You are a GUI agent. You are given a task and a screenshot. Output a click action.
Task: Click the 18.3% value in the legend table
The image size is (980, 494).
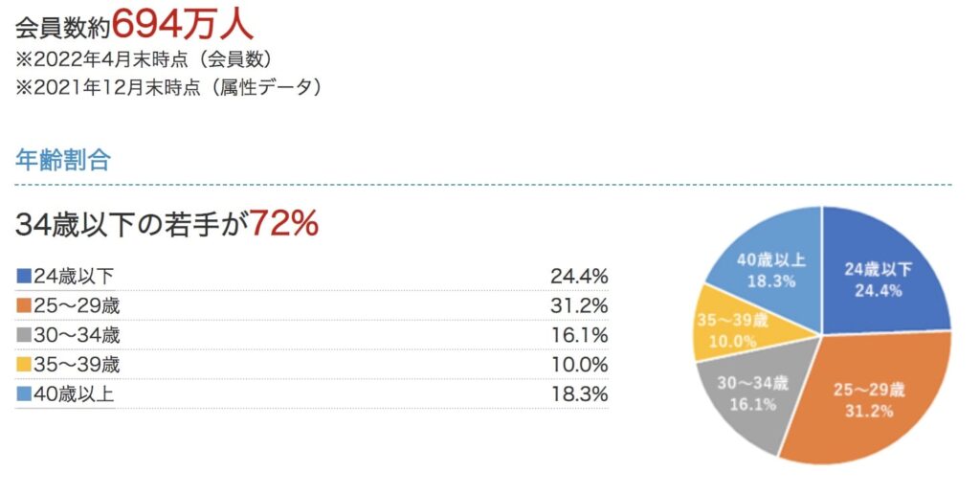[x=579, y=394]
